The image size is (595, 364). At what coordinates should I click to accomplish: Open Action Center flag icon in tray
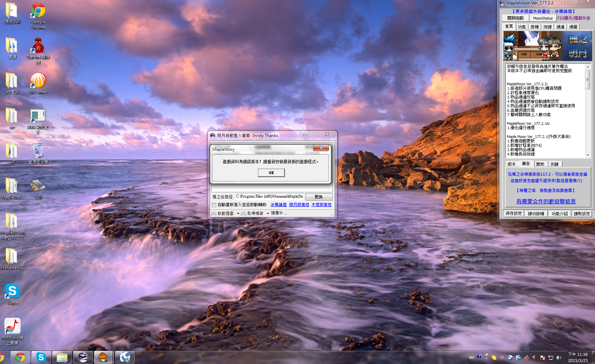[543, 358]
